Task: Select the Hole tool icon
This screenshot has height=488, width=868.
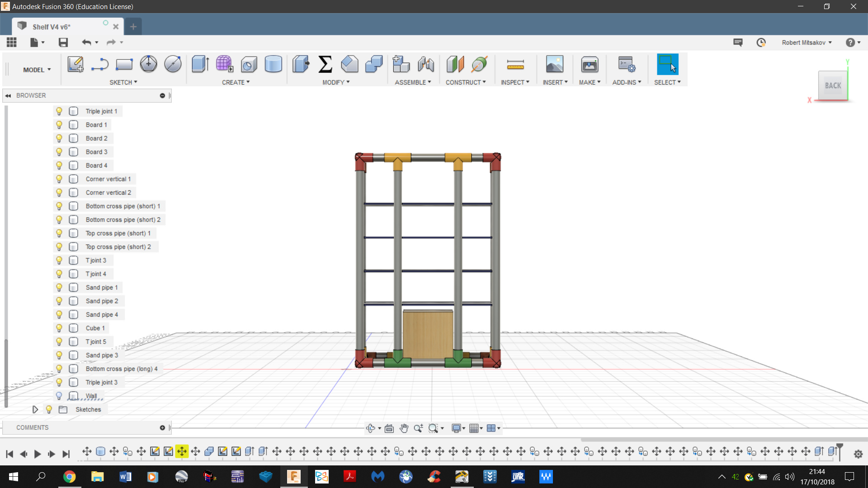Action: pyautogui.click(x=249, y=64)
